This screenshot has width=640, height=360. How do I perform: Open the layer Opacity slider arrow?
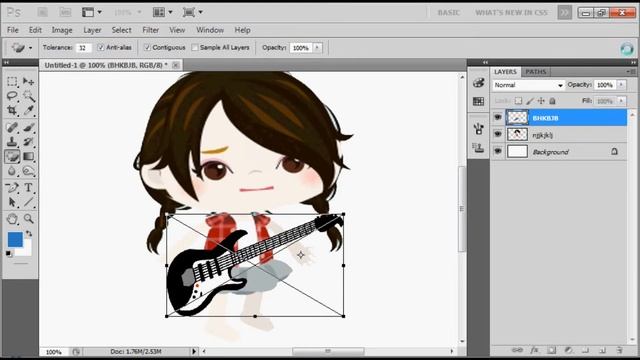[621, 85]
